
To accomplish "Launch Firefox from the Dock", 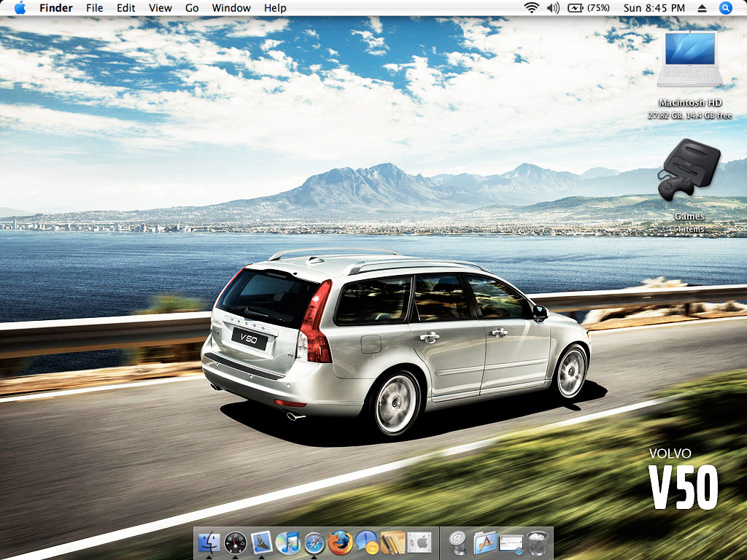I will [340, 542].
